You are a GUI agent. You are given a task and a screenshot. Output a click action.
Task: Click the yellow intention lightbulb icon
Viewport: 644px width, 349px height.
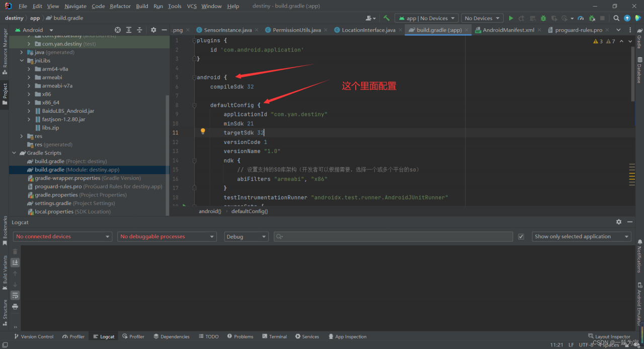[x=203, y=131]
